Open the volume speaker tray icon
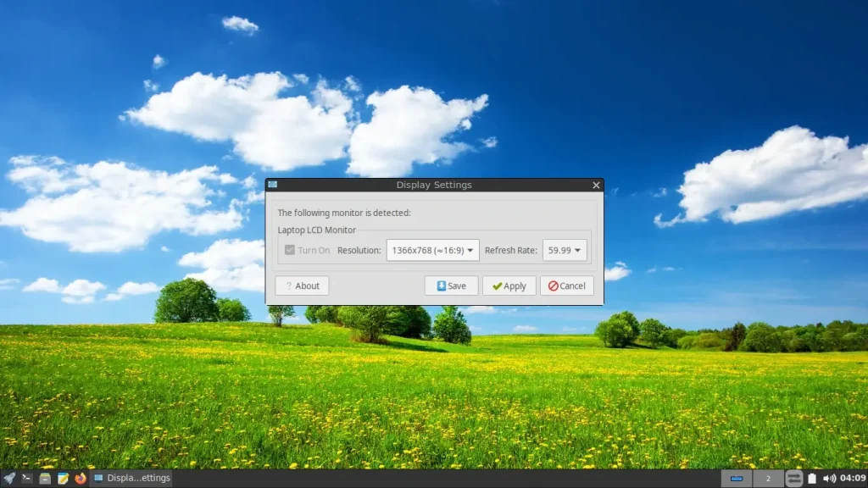Screen dimensions: 868x488 click(x=829, y=478)
